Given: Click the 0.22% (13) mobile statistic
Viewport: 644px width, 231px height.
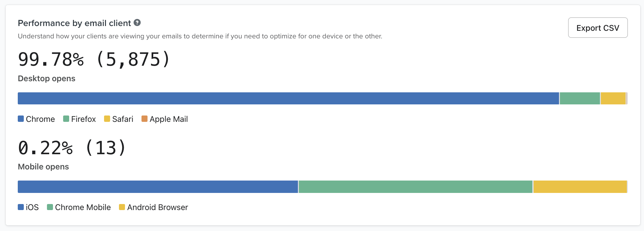Looking at the screenshot, I should click(x=72, y=148).
